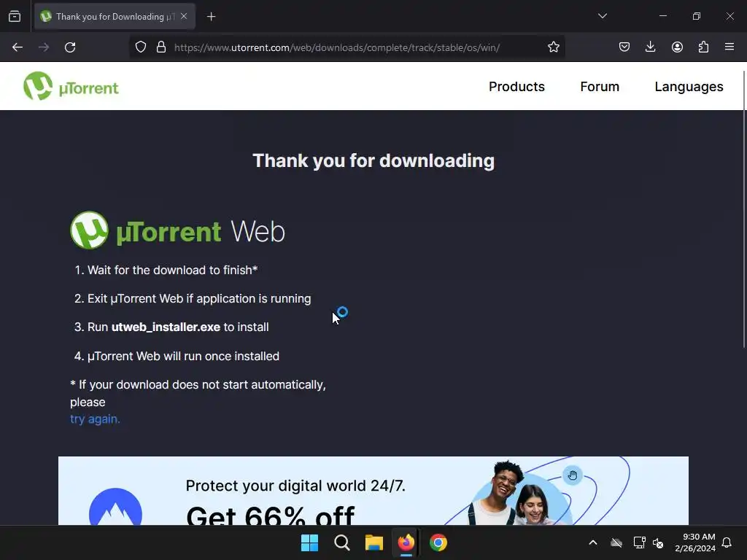Click the grayed forward navigation arrow
This screenshot has width=747, height=560.
[44, 47]
